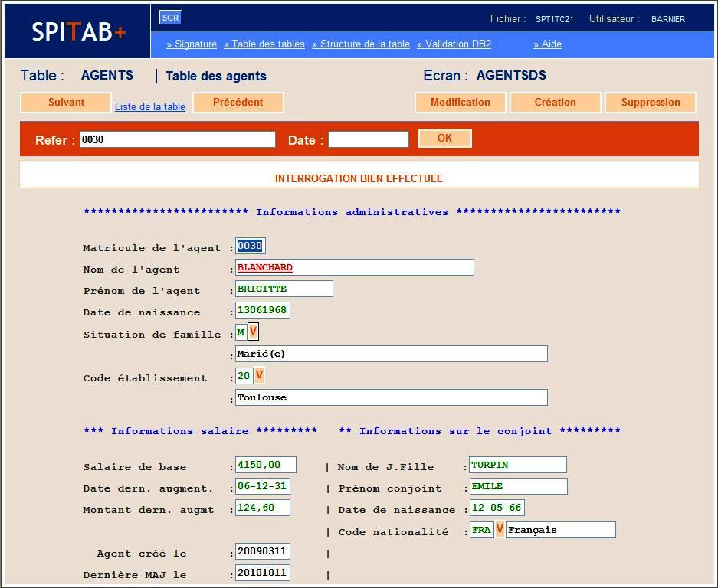Screen dimensions: 718x588
Task: Select the Validation DB2 menu item
Action: point(454,44)
